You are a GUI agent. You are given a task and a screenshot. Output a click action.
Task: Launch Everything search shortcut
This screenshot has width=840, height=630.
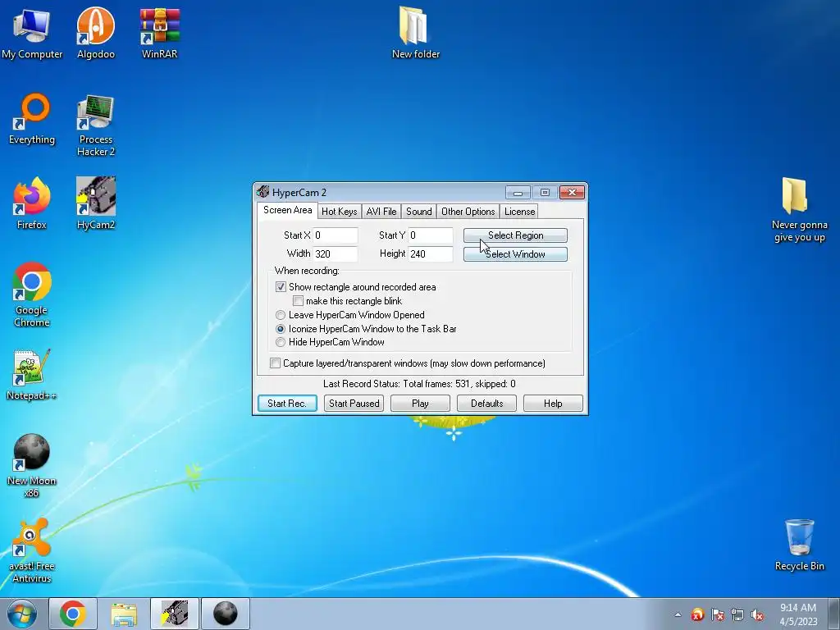[32, 119]
